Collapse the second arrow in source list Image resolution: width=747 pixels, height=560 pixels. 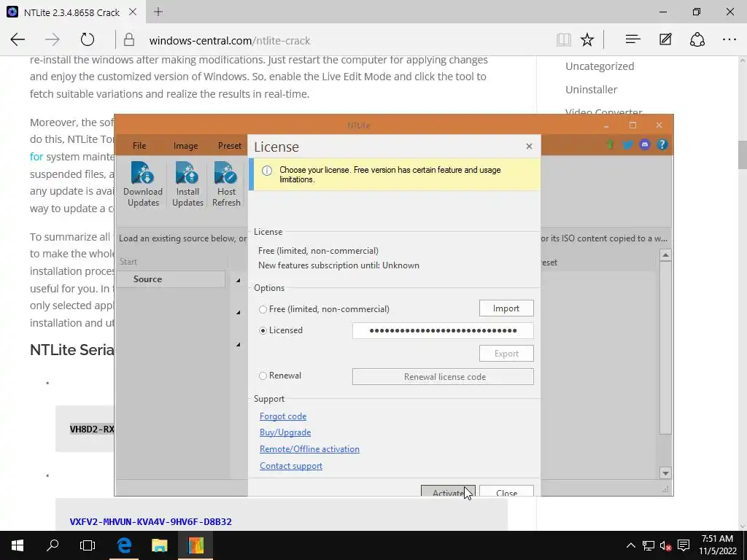coord(239,312)
